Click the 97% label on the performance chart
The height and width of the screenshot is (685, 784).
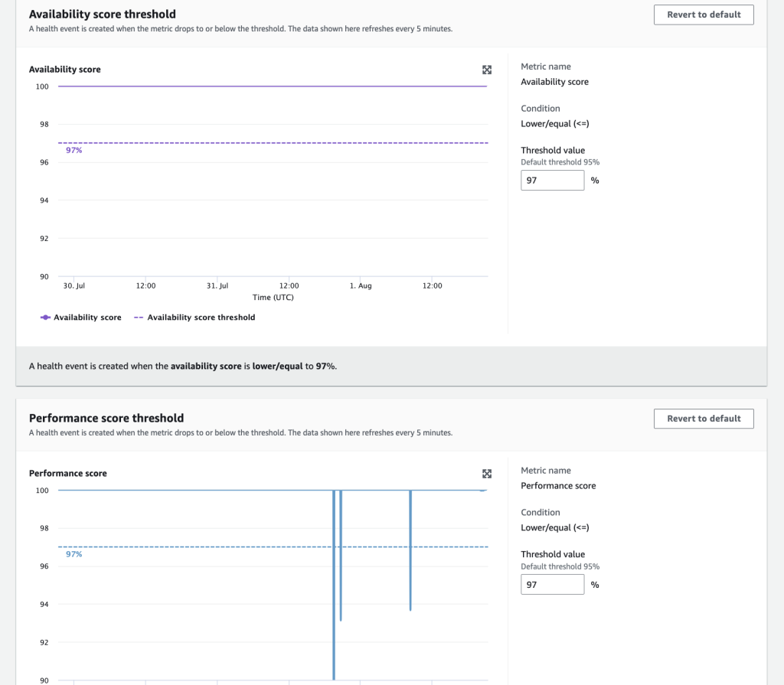pyautogui.click(x=73, y=554)
